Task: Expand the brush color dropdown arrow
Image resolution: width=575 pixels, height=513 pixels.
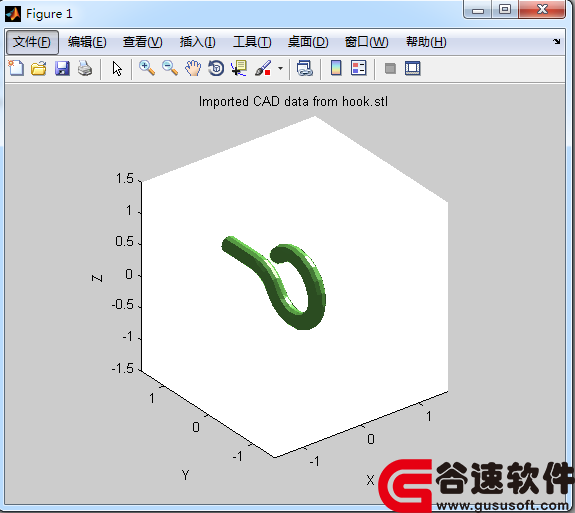Action: pyautogui.click(x=281, y=68)
